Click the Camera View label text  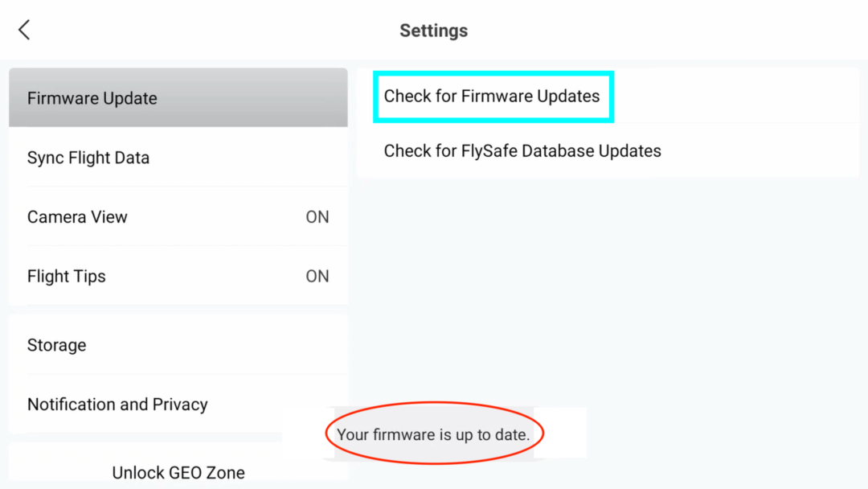77,217
